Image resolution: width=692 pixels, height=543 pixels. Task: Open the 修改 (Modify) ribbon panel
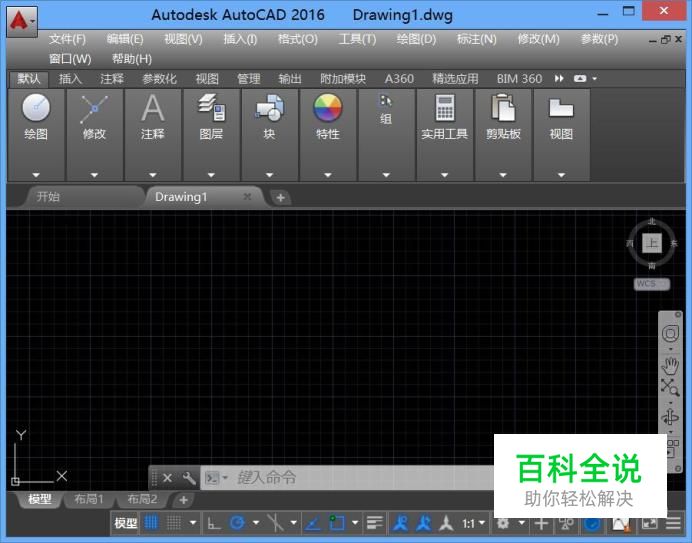coord(94,108)
